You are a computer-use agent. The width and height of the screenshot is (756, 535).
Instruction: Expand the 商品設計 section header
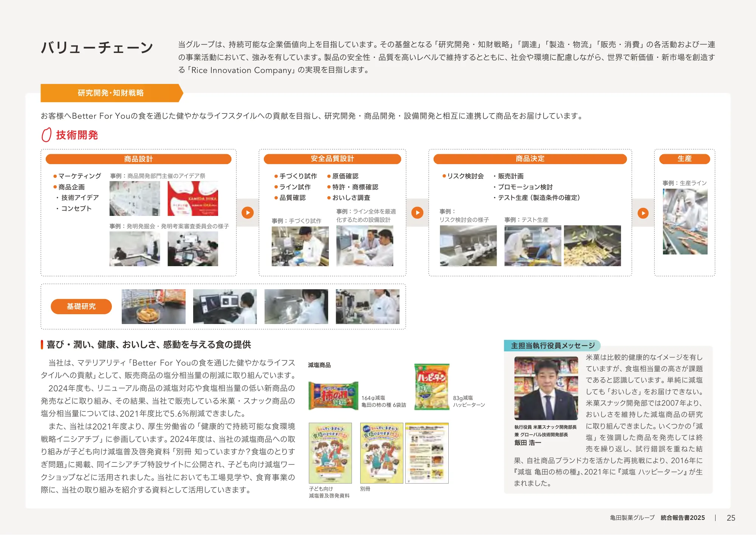(138, 159)
